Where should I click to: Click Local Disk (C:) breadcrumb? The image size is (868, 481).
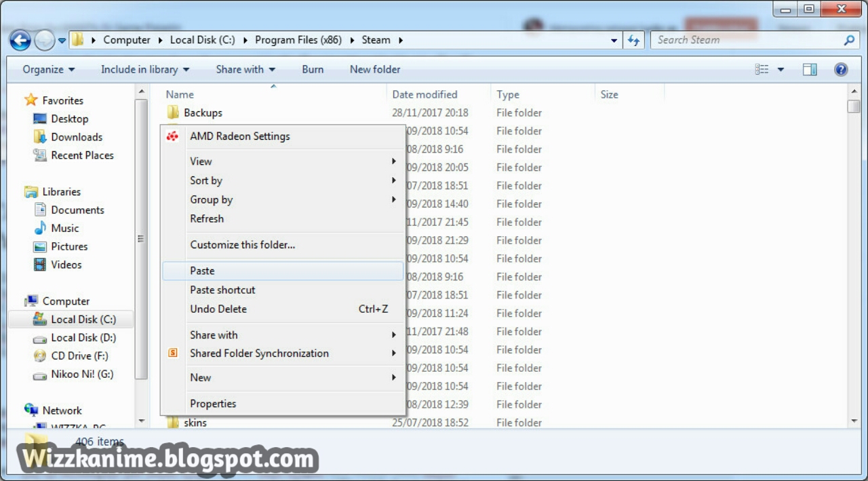202,40
